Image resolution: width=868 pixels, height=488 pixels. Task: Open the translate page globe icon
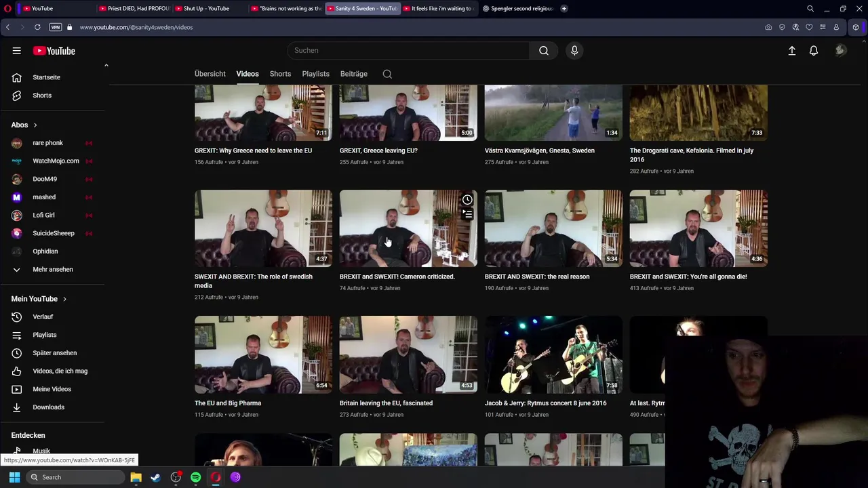coord(795,27)
